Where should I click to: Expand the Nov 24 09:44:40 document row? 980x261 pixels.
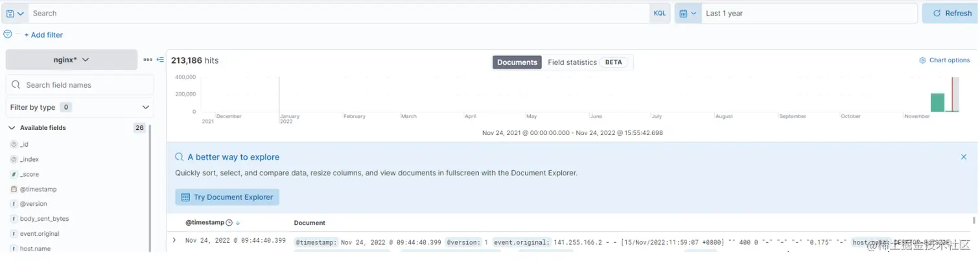pos(174,240)
